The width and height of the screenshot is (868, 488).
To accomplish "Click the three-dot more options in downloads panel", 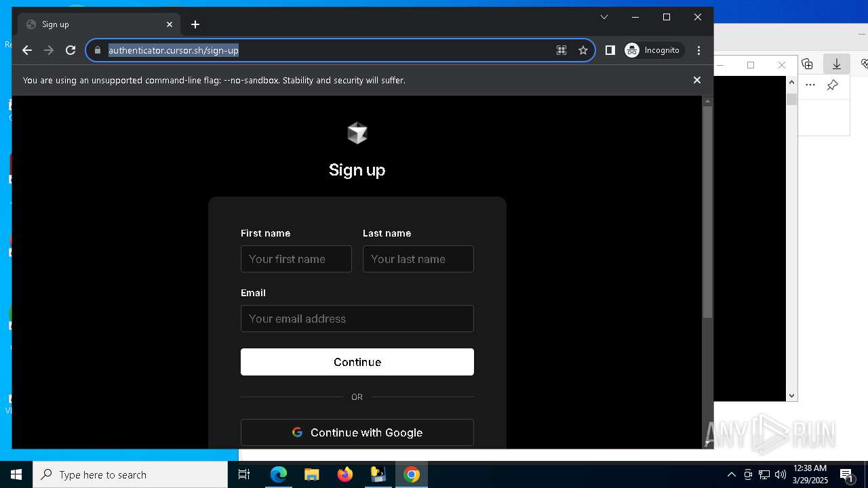I will 810,85.
